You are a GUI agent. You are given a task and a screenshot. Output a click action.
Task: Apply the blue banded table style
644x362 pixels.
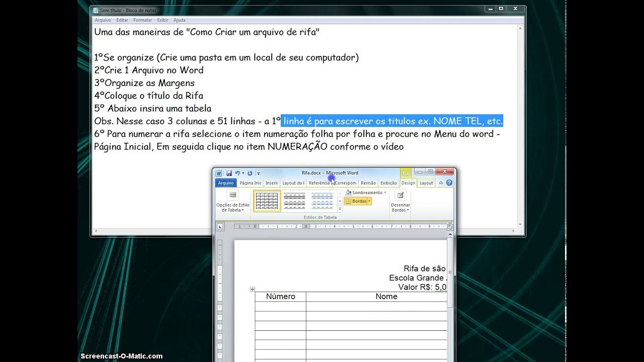coord(322,201)
